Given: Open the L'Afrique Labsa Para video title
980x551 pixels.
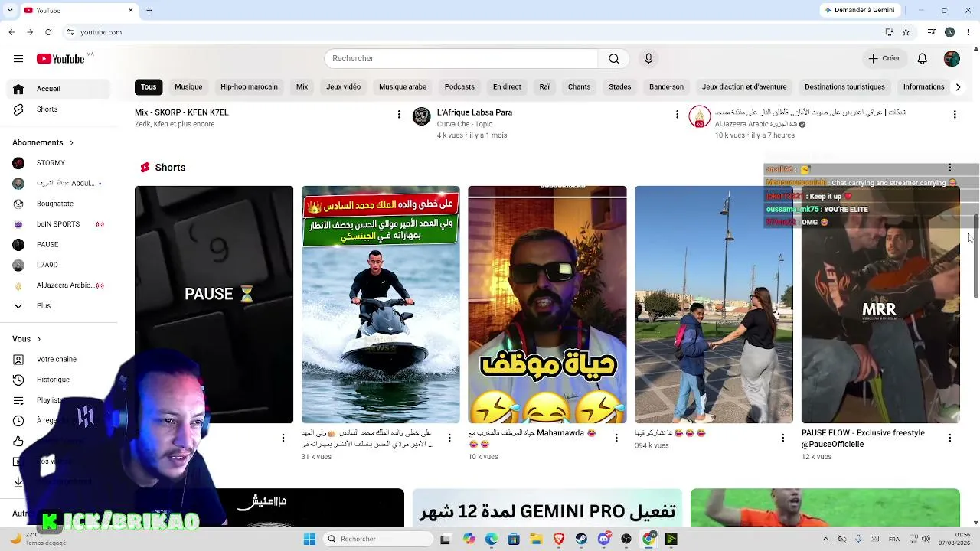Looking at the screenshot, I should click(x=475, y=112).
